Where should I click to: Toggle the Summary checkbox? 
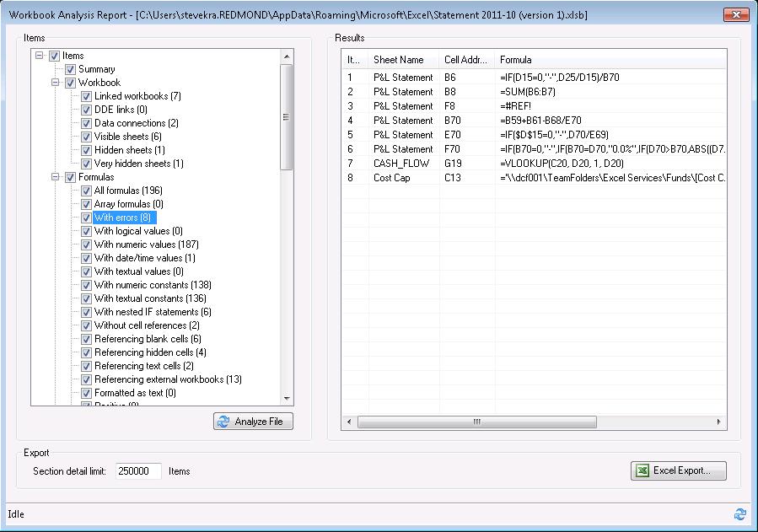(70, 70)
